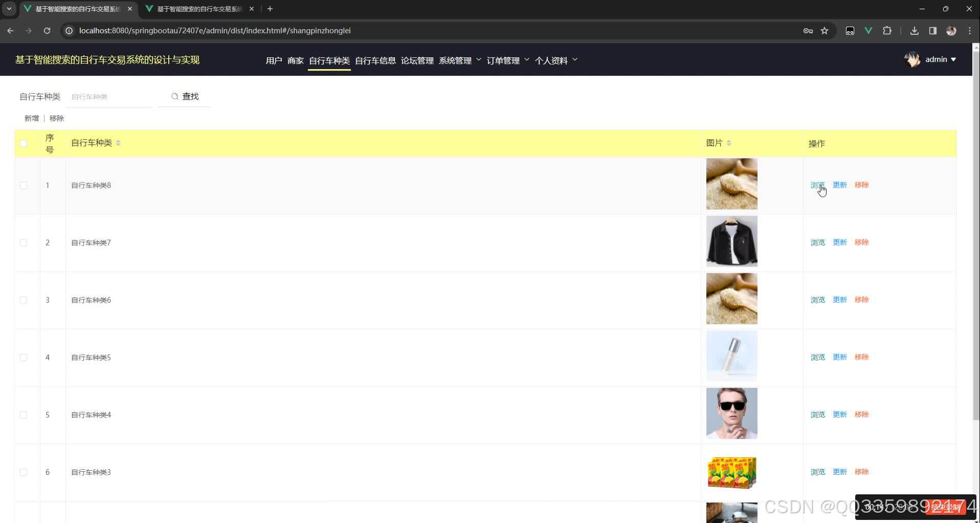Open the rice thumbnail for 自行车种类8
Image resolution: width=980 pixels, height=523 pixels.
[731, 184]
